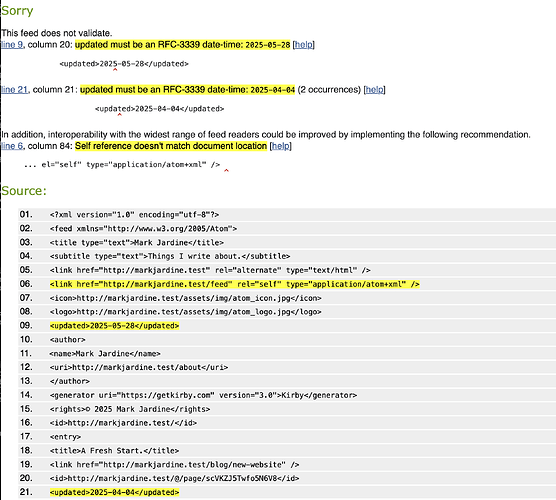
Task: Click the 'Source:' heading
Action: tap(24, 191)
